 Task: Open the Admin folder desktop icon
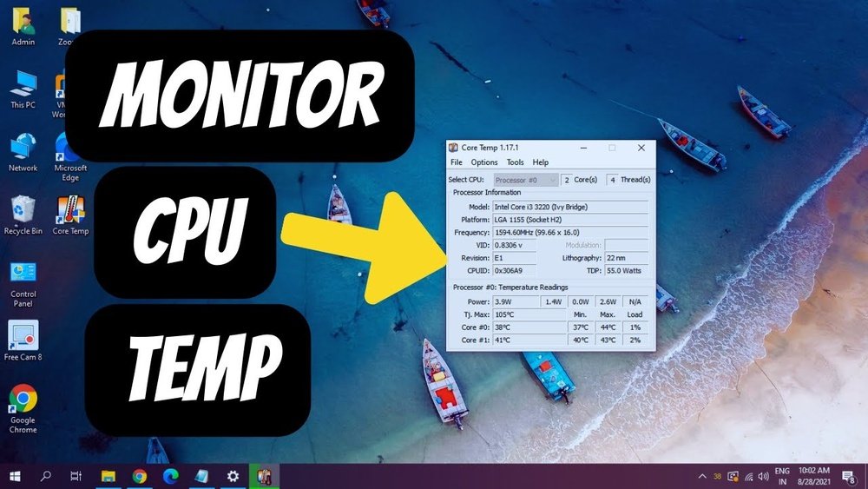tap(23, 27)
